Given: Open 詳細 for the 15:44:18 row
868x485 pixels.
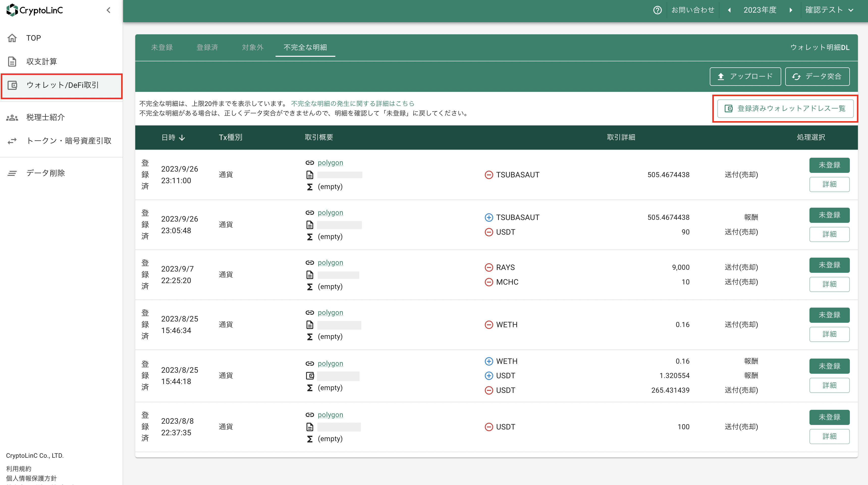Looking at the screenshot, I should pos(829,385).
